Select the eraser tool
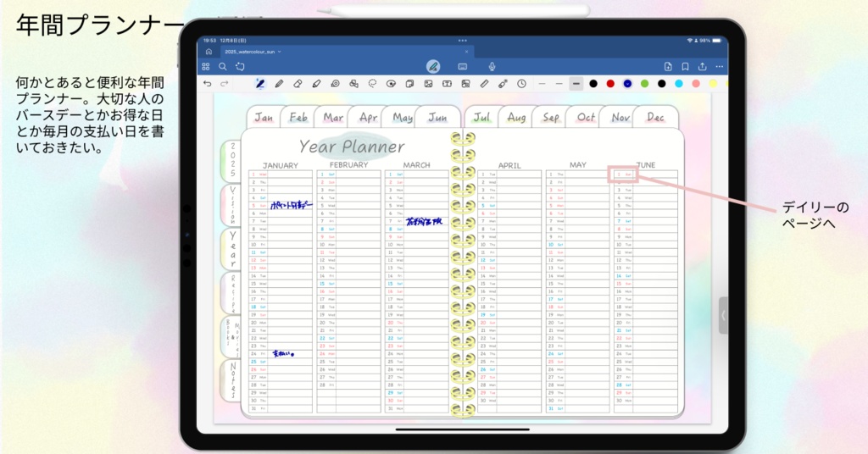 (298, 84)
